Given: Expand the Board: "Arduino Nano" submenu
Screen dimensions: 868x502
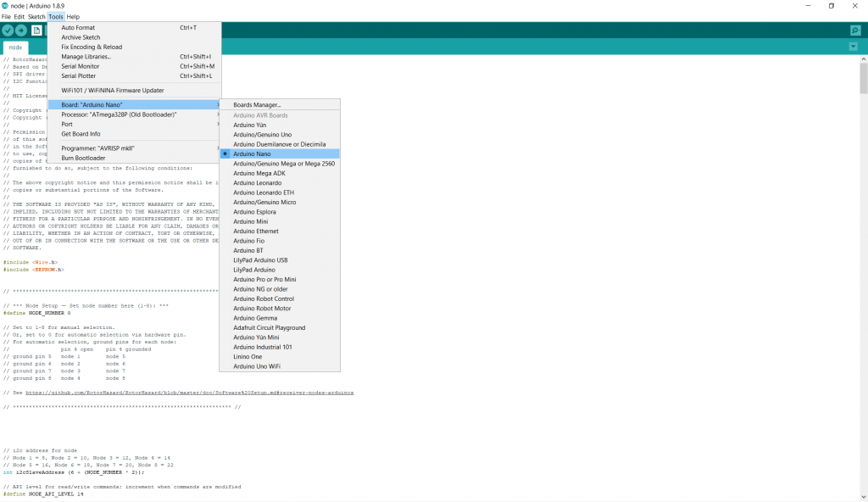Looking at the screenshot, I should 135,104.
